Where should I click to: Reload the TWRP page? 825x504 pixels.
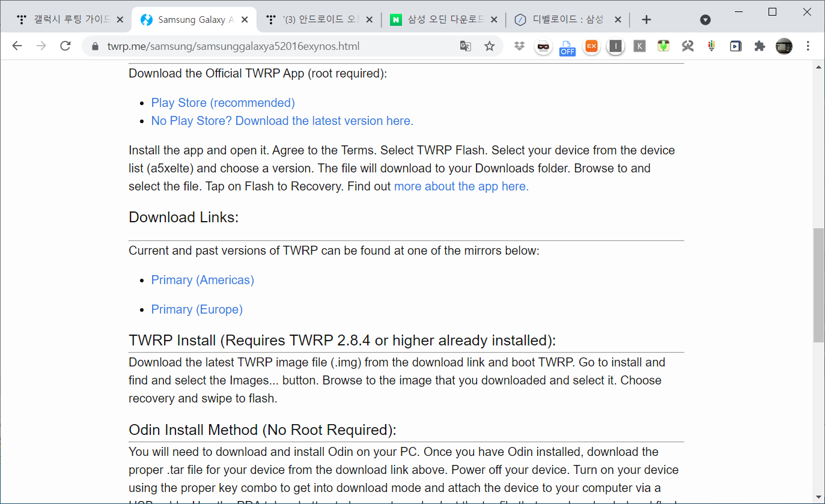[x=65, y=46]
